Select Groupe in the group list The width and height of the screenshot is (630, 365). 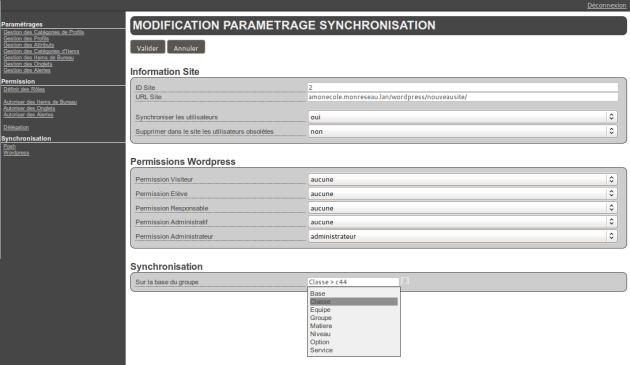coord(354,318)
